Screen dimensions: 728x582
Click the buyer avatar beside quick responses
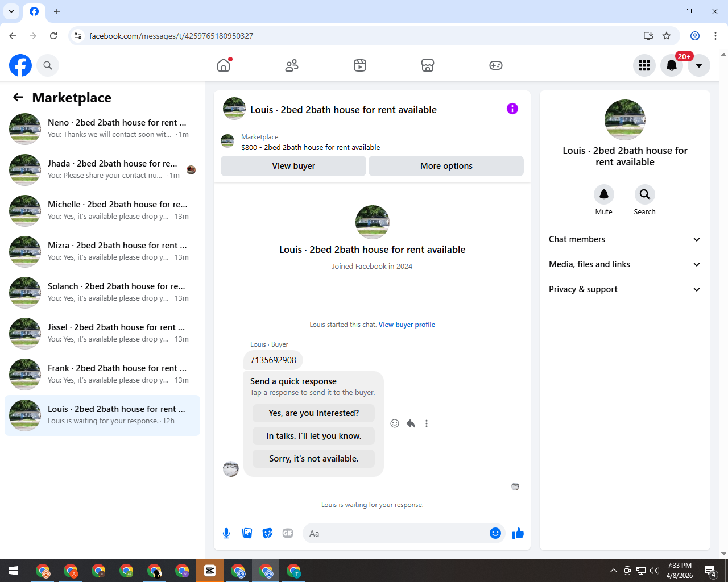point(231,469)
